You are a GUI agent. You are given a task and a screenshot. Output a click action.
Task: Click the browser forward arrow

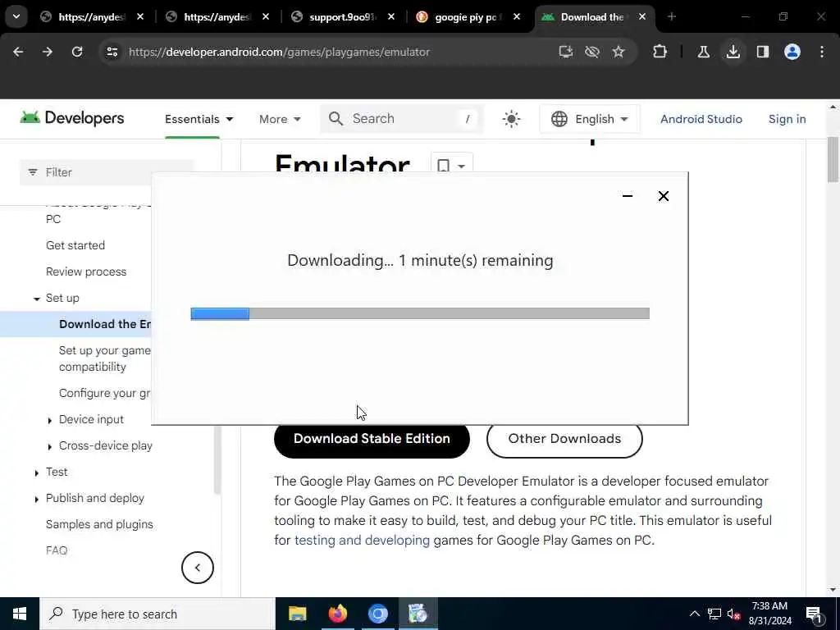pos(48,52)
